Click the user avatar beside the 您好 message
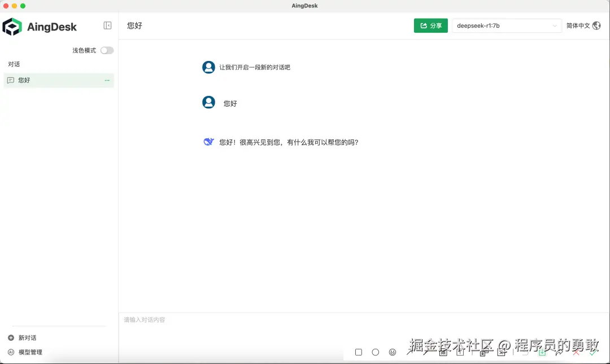The width and height of the screenshot is (610, 364). coord(208,102)
